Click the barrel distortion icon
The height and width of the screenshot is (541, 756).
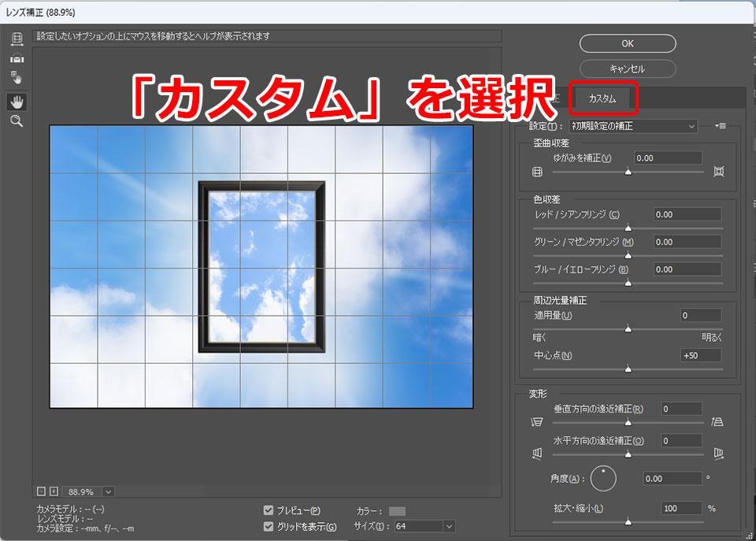(x=538, y=172)
